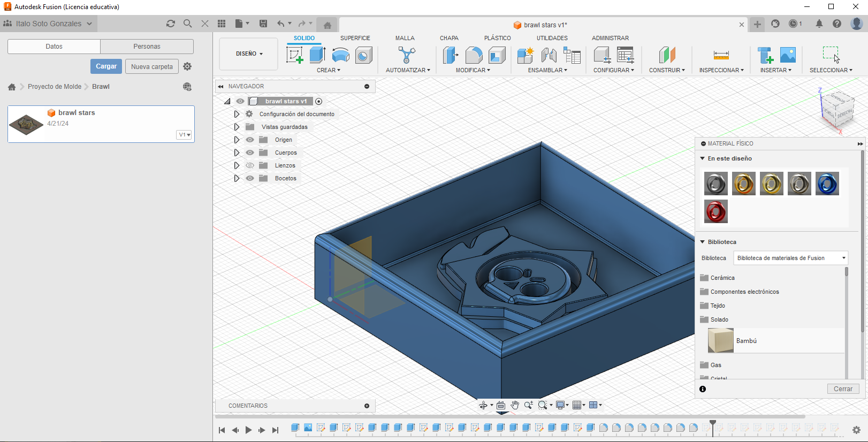Viewport: 868px width, 442px height.
Task: Choose the Revolve tool icon
Action: pos(341,55)
